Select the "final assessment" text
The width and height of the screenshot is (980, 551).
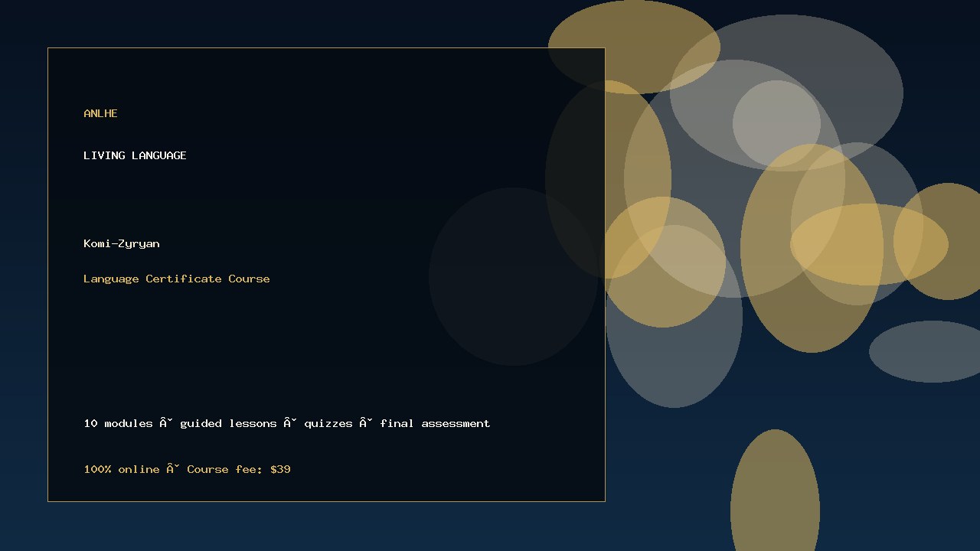pos(435,423)
